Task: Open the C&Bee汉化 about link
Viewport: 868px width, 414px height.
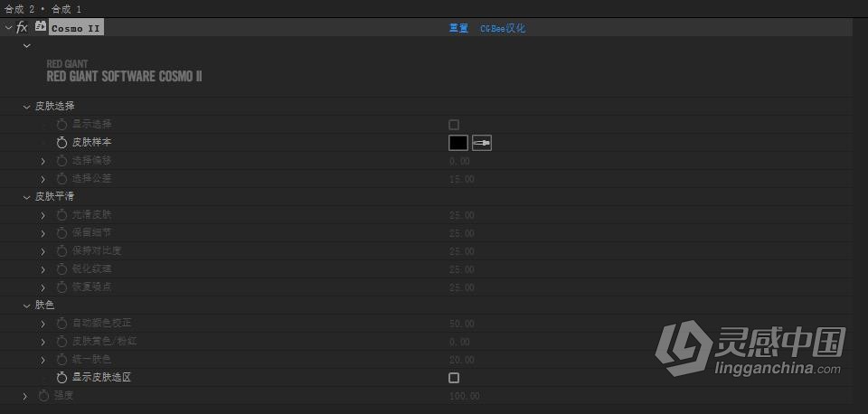Action: (503, 28)
